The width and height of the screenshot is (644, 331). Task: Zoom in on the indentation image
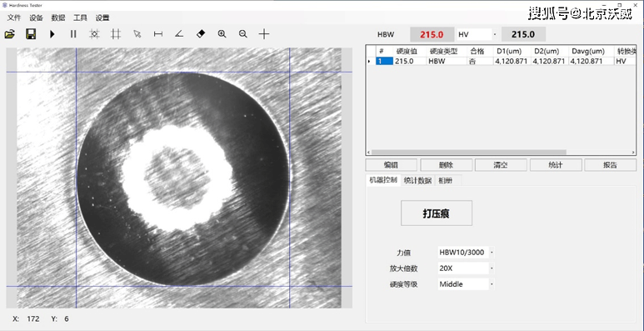point(222,34)
